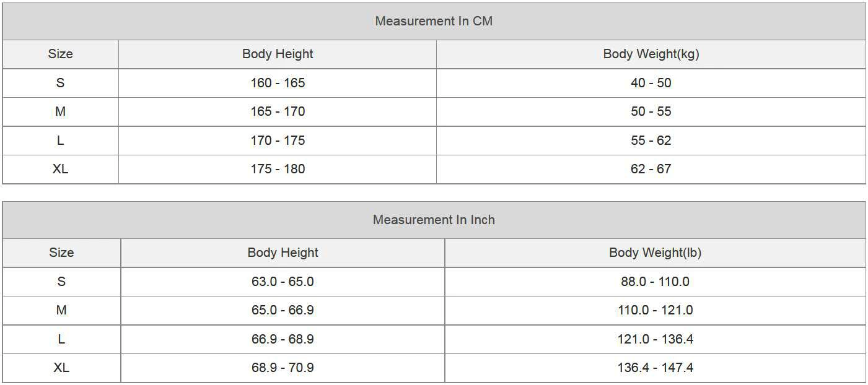Click size XL in the CM table
Viewport: 868px width, 385px height.
tap(60, 169)
